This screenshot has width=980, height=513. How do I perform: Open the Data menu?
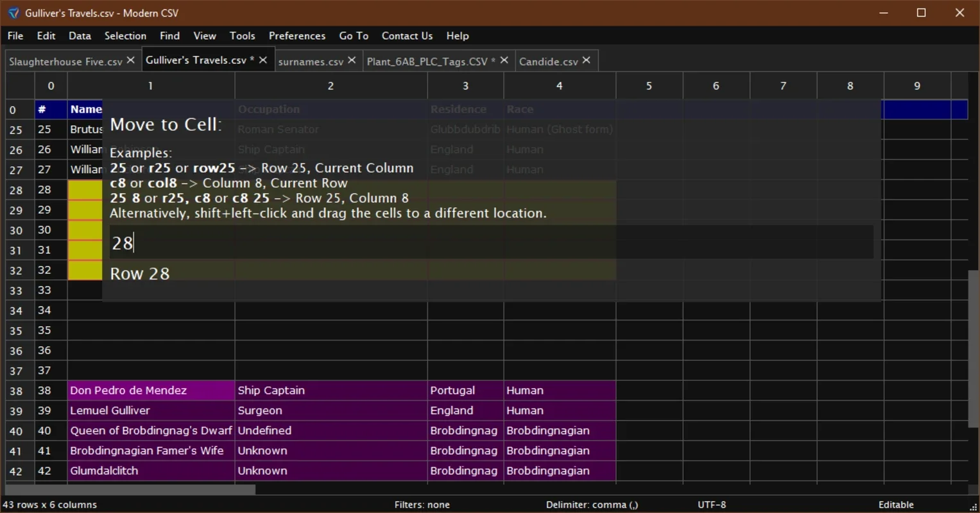click(x=80, y=36)
